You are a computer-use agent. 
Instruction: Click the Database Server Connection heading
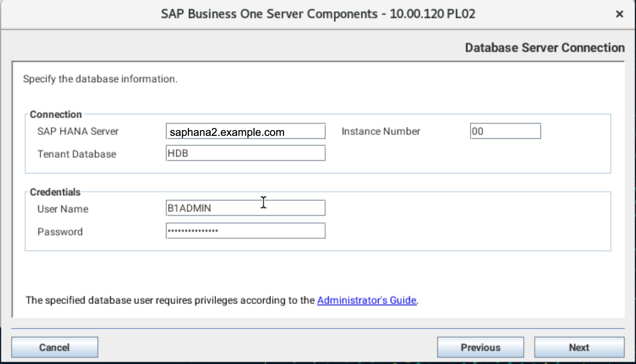tap(544, 48)
